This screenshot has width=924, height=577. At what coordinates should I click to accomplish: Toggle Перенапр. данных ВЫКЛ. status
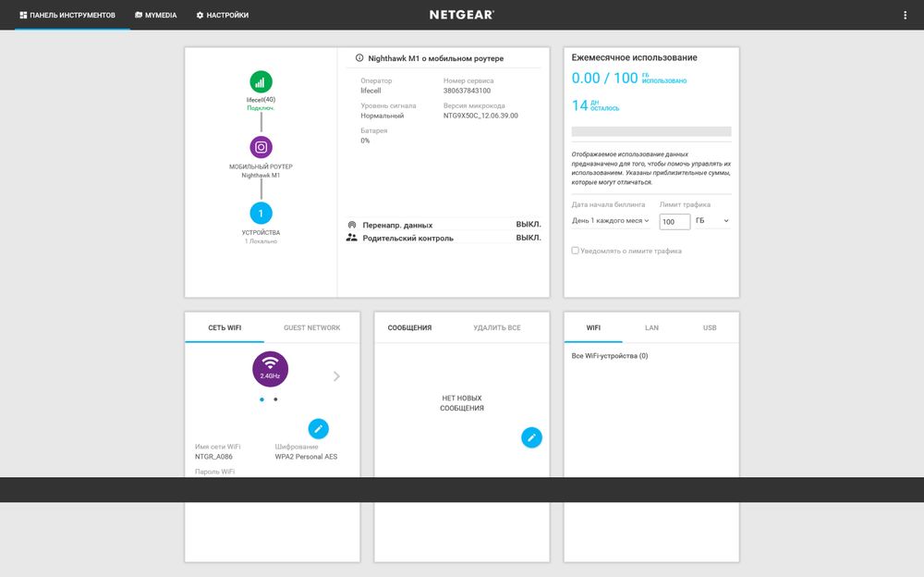(x=529, y=224)
